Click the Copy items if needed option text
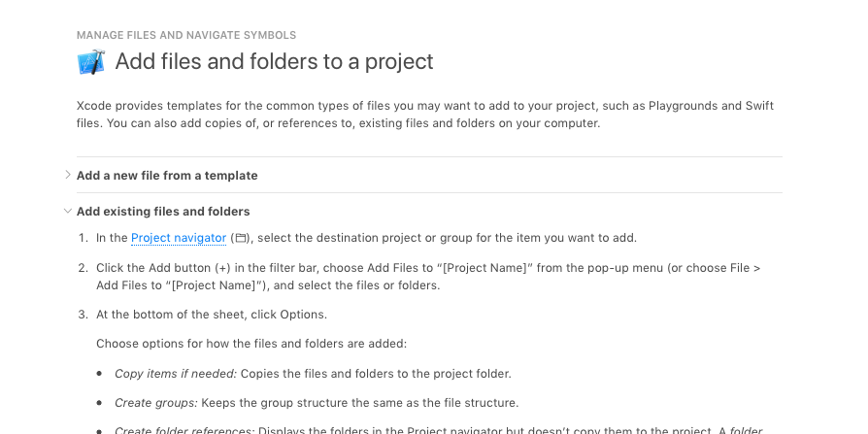The width and height of the screenshot is (868, 434). click(176, 374)
